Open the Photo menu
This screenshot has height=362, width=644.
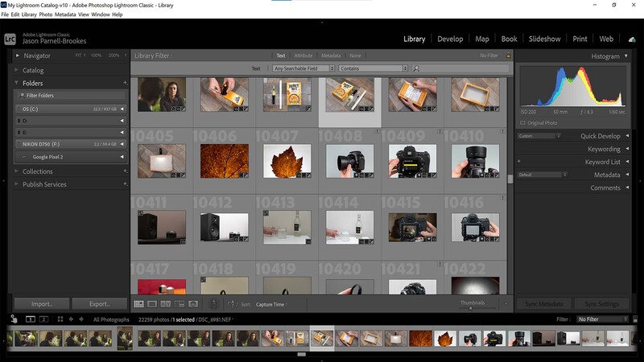coord(46,14)
